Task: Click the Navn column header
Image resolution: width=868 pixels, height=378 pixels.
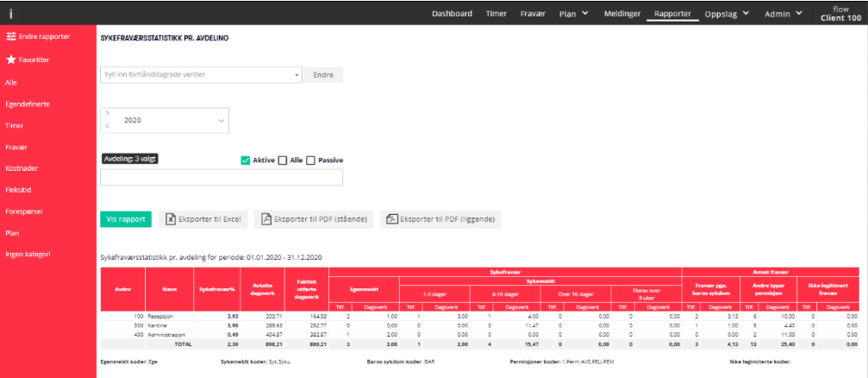Action: pos(170,289)
